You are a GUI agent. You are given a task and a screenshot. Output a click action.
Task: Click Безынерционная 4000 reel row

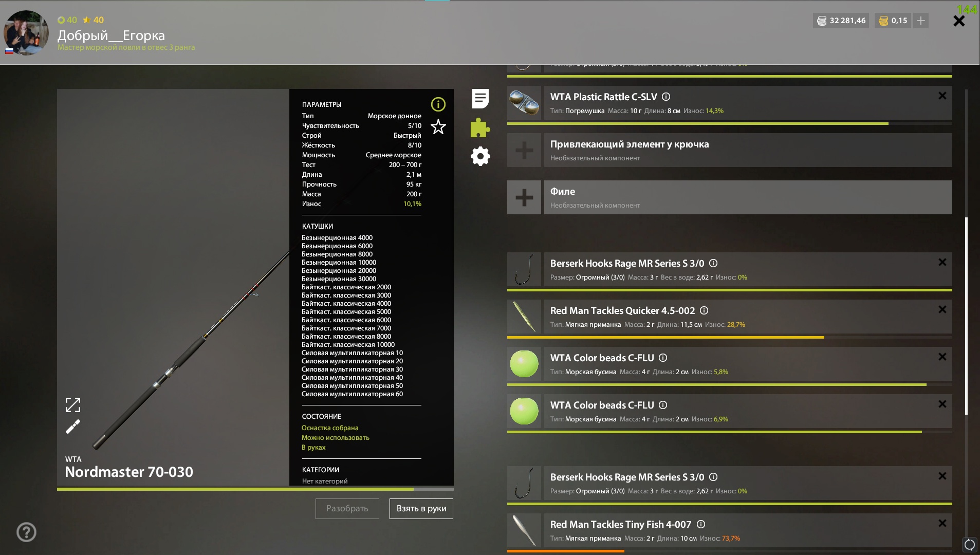point(337,238)
